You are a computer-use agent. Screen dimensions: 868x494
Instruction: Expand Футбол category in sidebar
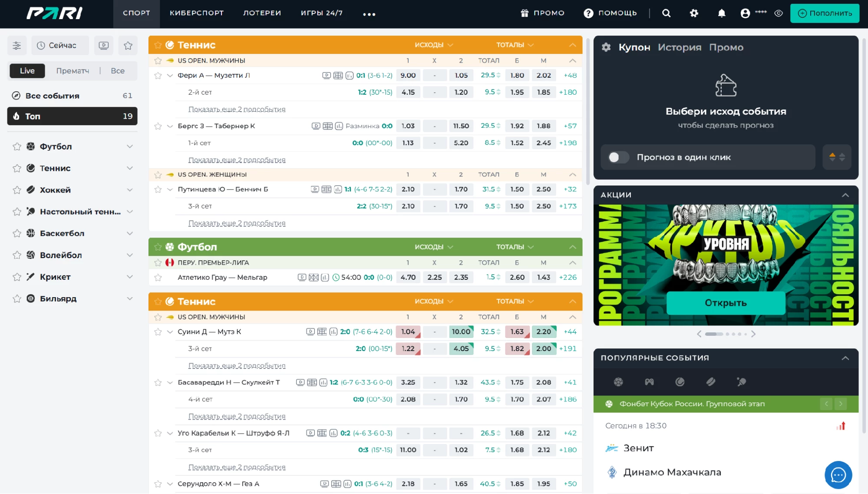click(129, 146)
